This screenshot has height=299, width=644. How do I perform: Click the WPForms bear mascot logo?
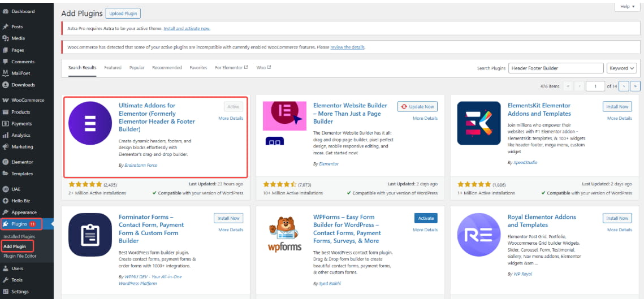coord(284,235)
